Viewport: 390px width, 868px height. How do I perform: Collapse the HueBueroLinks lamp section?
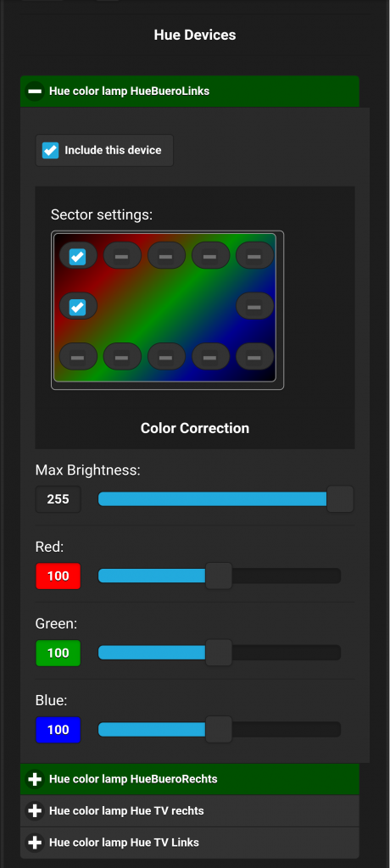[x=35, y=91]
